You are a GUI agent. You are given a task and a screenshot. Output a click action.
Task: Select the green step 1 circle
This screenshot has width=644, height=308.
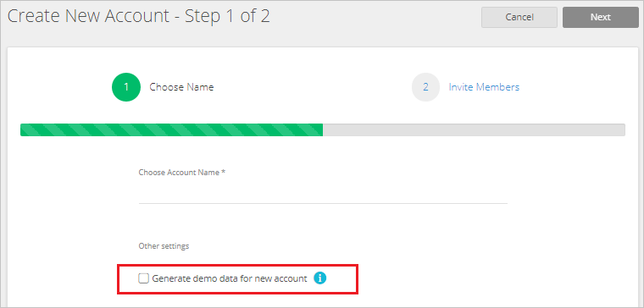126,87
